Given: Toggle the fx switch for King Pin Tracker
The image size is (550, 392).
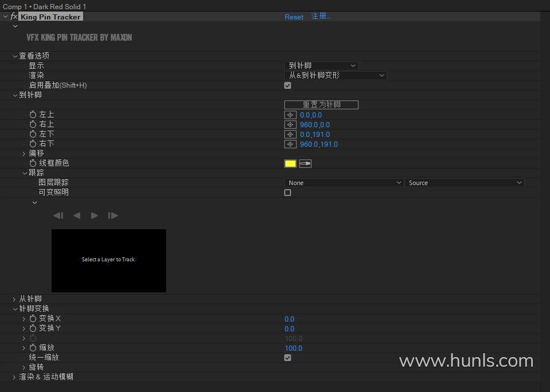Looking at the screenshot, I should 14,17.
